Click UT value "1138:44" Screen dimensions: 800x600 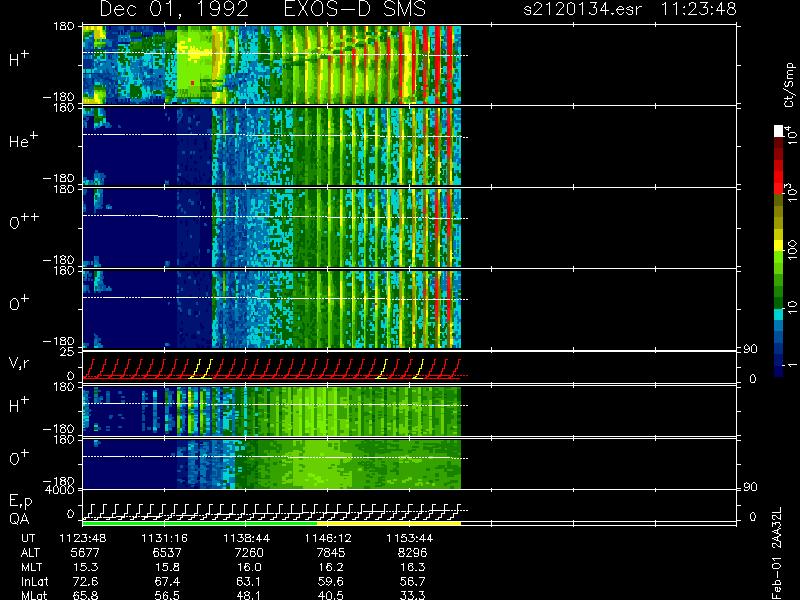point(246,538)
